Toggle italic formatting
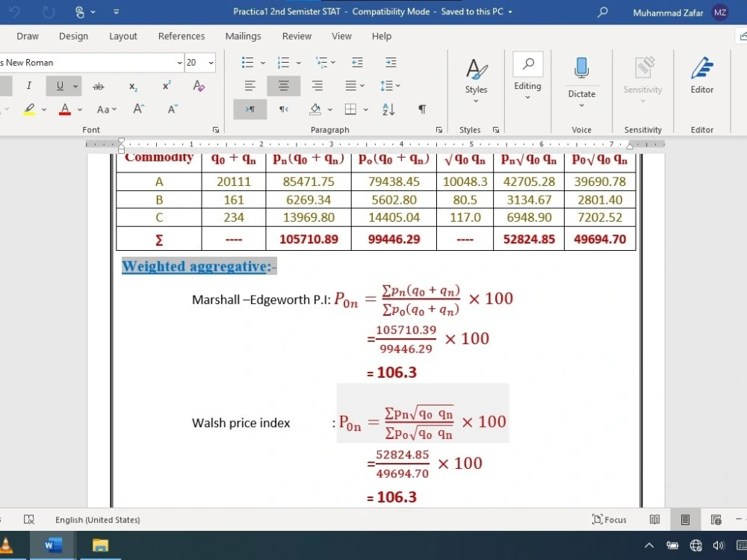 [29, 86]
